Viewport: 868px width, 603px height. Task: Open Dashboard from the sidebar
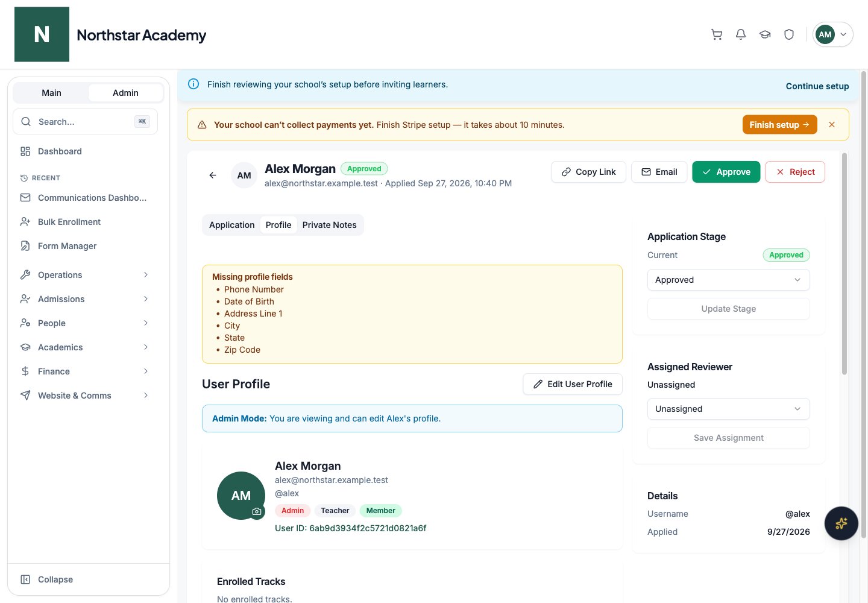[86, 151]
